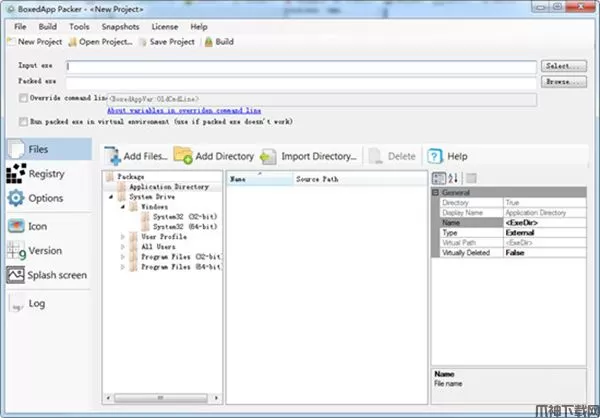Open the File menu
The width and height of the screenshot is (600, 418).
click(x=20, y=27)
